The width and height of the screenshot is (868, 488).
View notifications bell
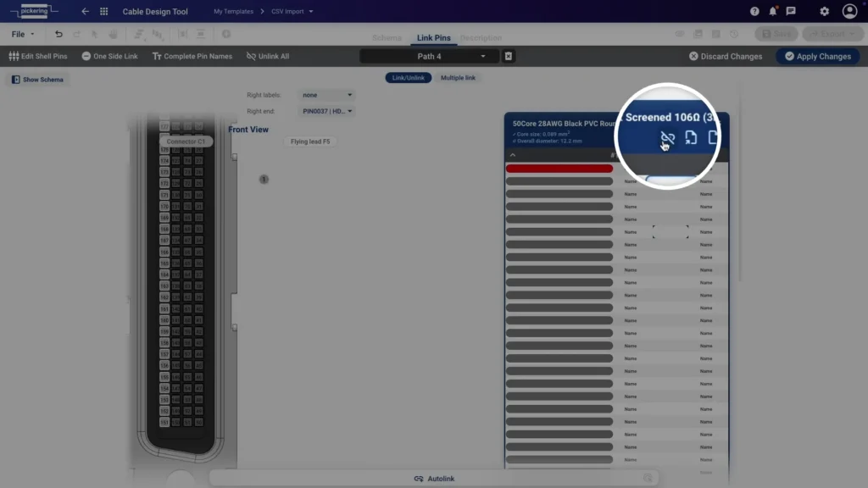click(x=773, y=11)
